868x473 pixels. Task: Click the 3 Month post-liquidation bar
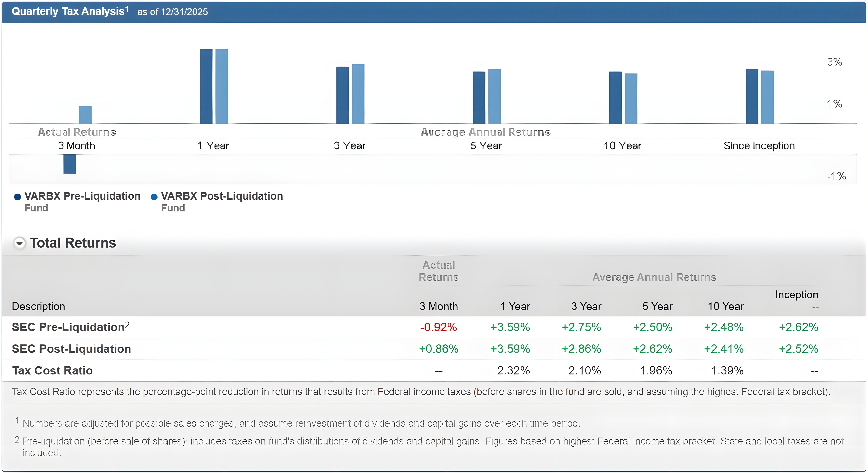[x=85, y=114]
